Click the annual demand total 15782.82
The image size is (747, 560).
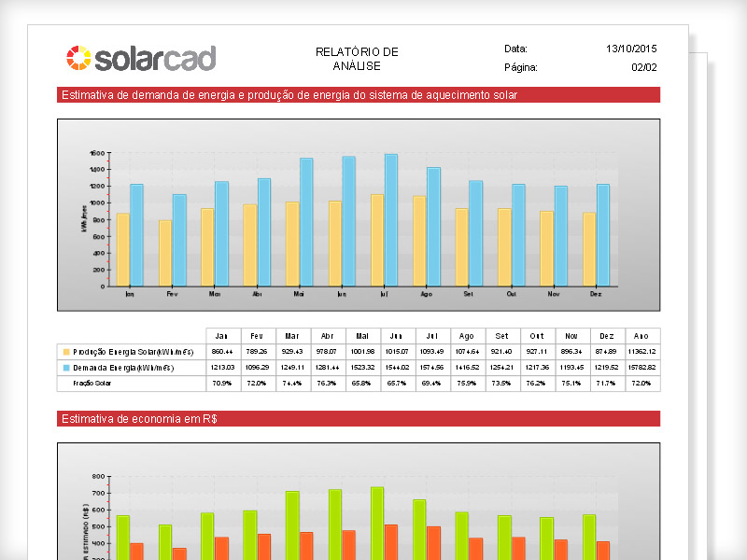coord(641,367)
